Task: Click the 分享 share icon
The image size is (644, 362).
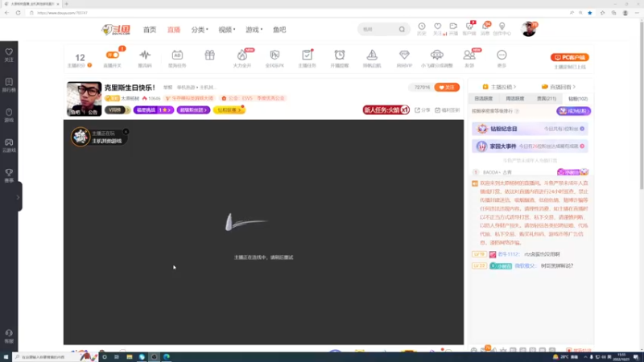Action: (422, 110)
